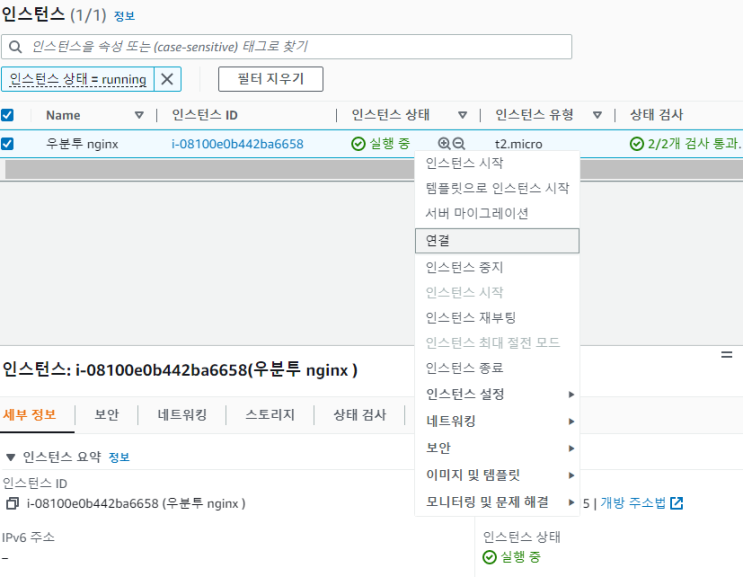
Task: Click the IPv6 주소 label
Action: click(x=28, y=537)
